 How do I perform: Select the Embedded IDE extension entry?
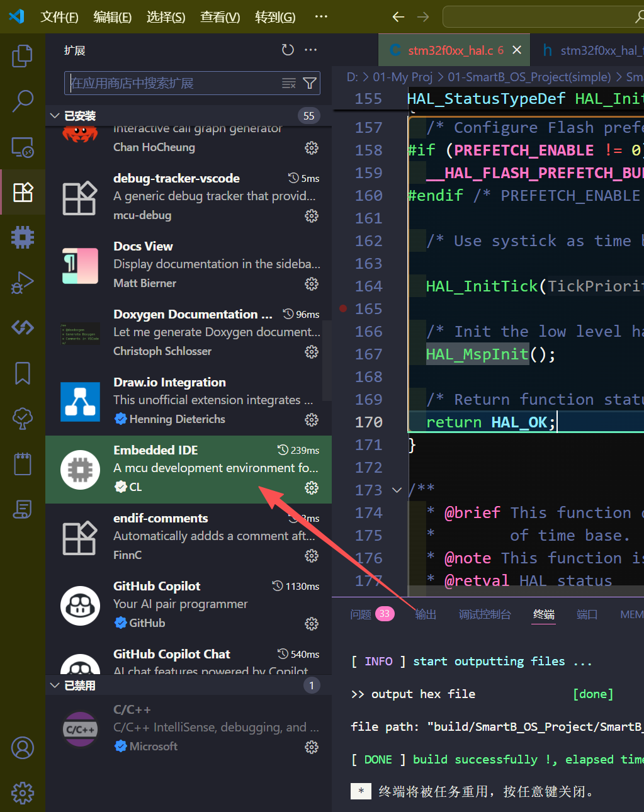pyautogui.click(x=188, y=470)
